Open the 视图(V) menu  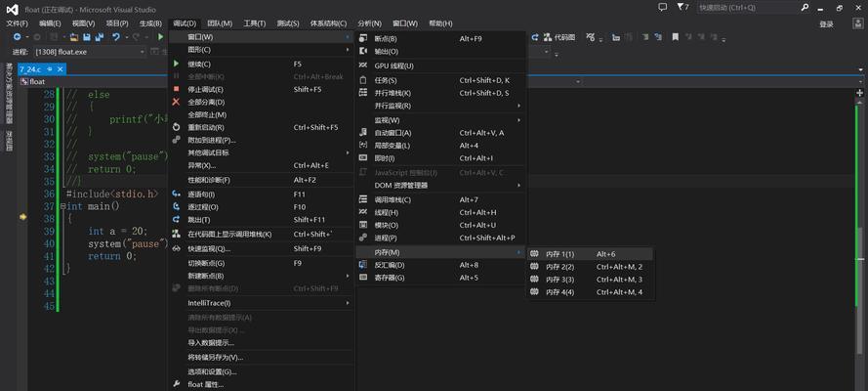[83, 23]
